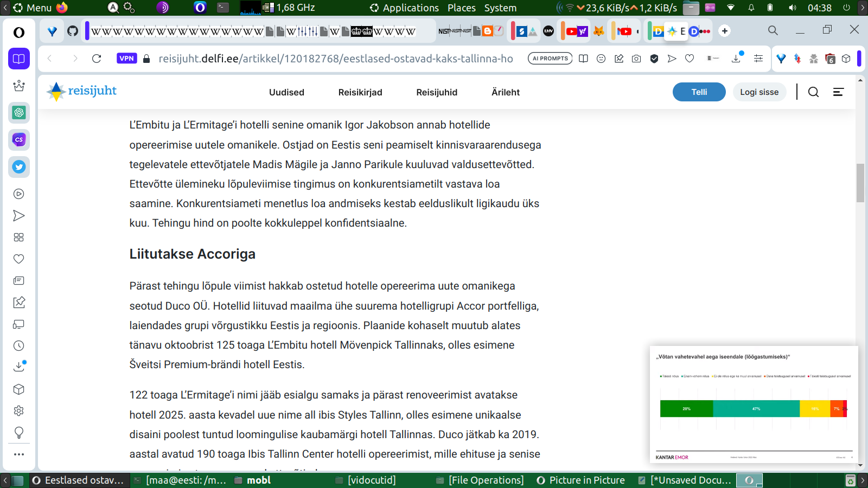Open sidebar three-dot setup menu
The image size is (868, 488).
[19, 454]
